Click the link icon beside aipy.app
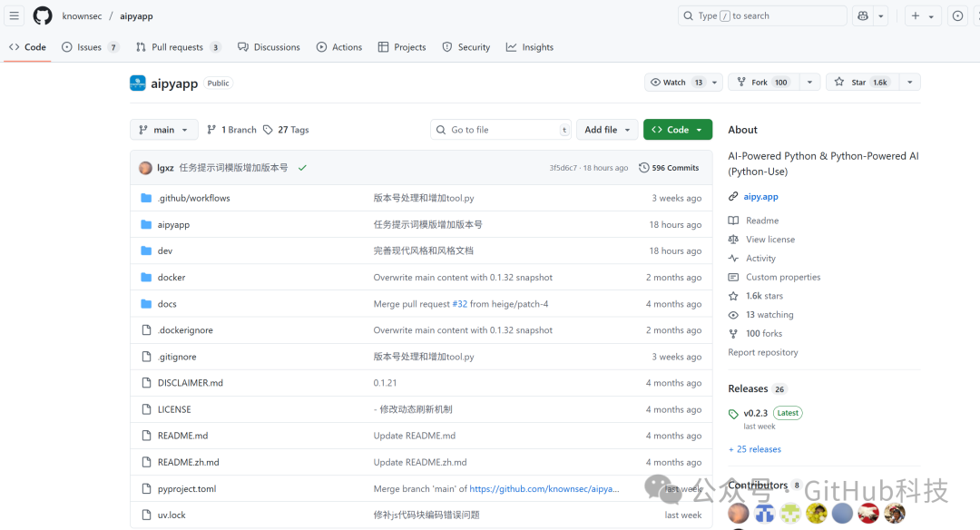The height and width of the screenshot is (530, 980). click(x=733, y=196)
